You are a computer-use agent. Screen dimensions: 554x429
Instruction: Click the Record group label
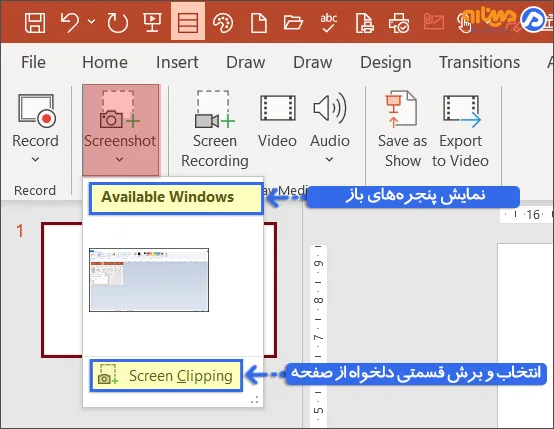tap(35, 190)
